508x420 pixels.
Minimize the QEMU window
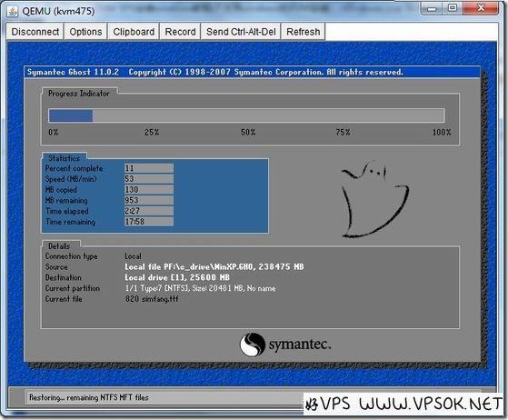point(432,8)
